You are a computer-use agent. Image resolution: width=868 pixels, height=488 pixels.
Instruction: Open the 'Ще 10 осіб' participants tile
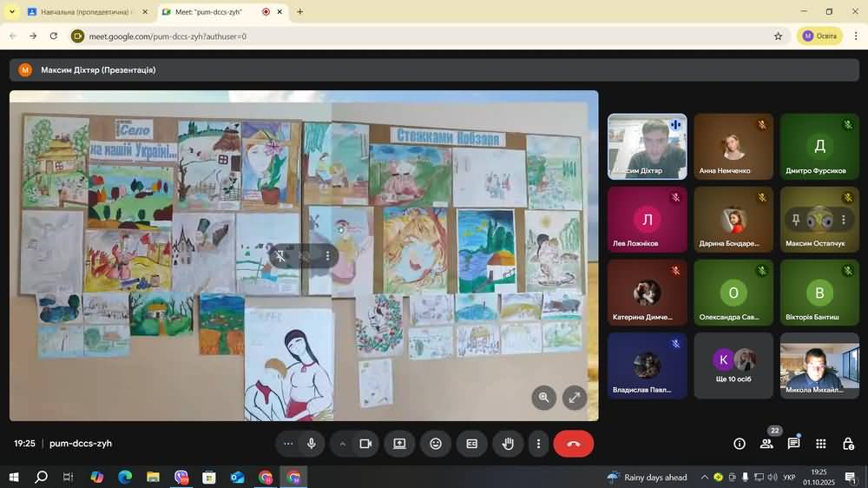(733, 366)
